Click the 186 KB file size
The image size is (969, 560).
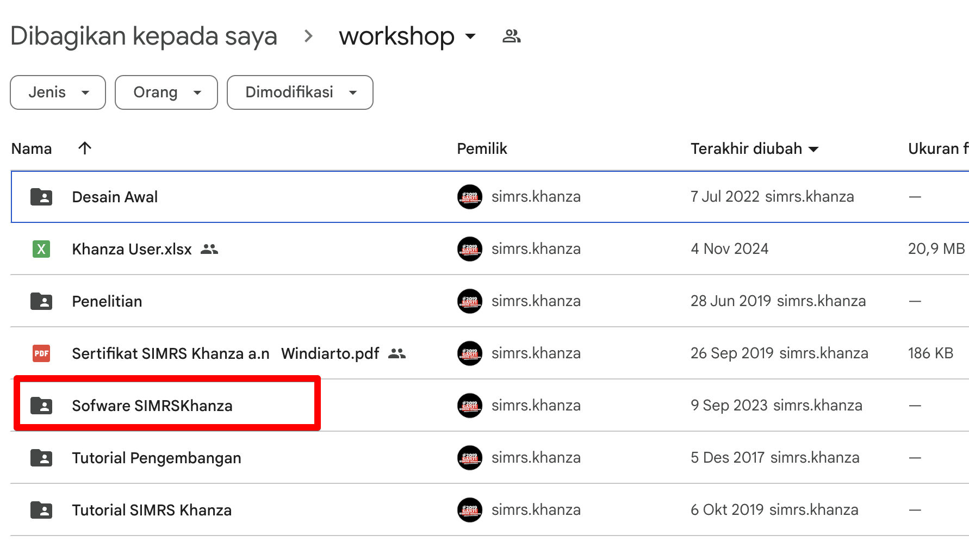coord(930,353)
